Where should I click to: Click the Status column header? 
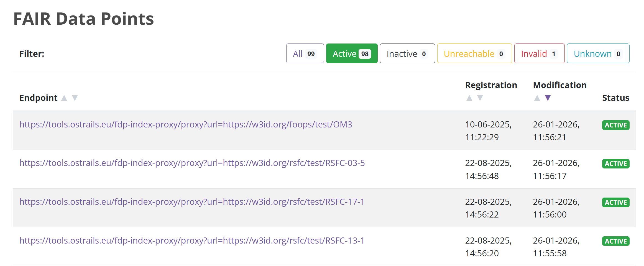pyautogui.click(x=615, y=98)
